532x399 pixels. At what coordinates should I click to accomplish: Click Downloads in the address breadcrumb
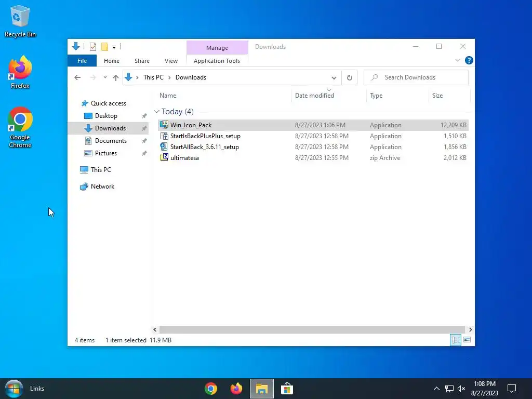coord(191,77)
